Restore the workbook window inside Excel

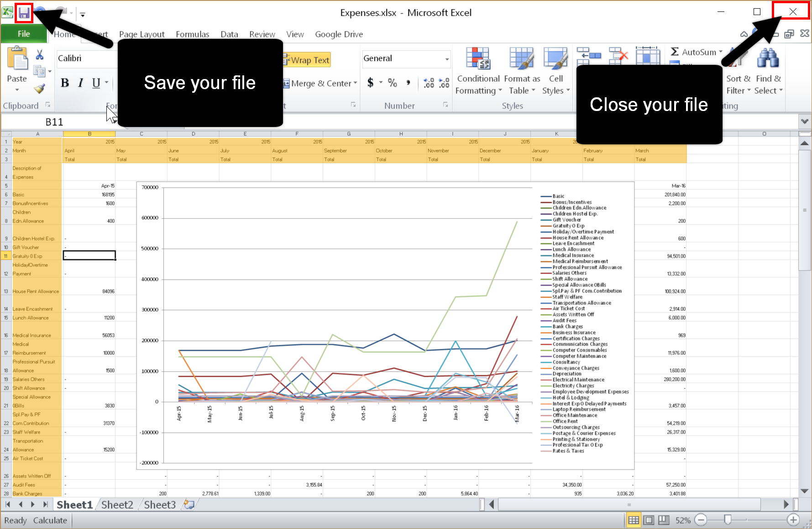789,34
